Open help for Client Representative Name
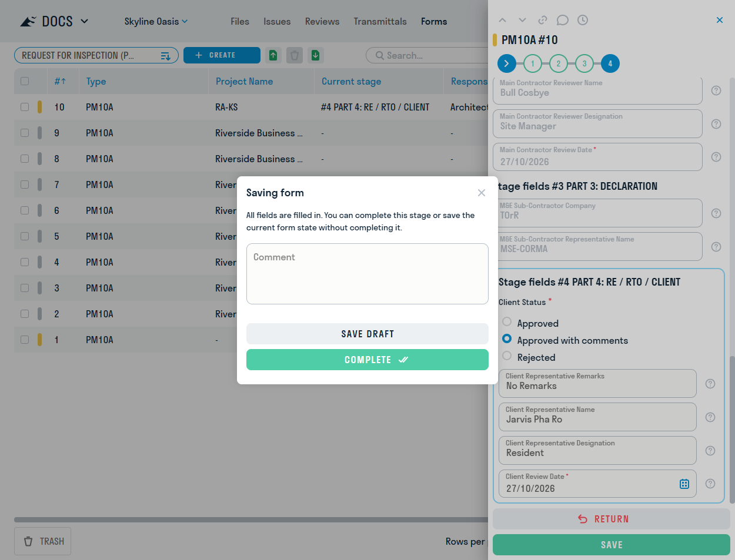This screenshot has height=560, width=735. [710, 417]
